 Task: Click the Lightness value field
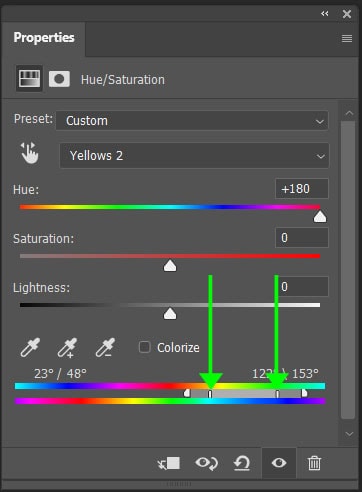[302, 287]
